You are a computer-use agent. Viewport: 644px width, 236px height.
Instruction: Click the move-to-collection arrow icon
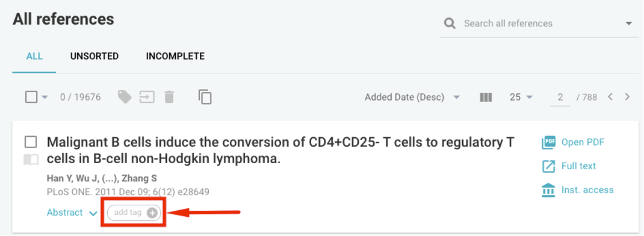click(x=147, y=98)
